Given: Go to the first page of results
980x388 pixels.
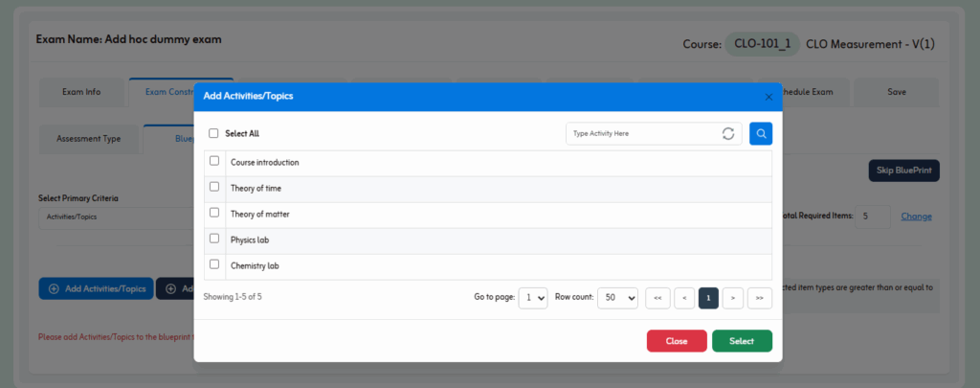Looking at the screenshot, I should 657,298.
